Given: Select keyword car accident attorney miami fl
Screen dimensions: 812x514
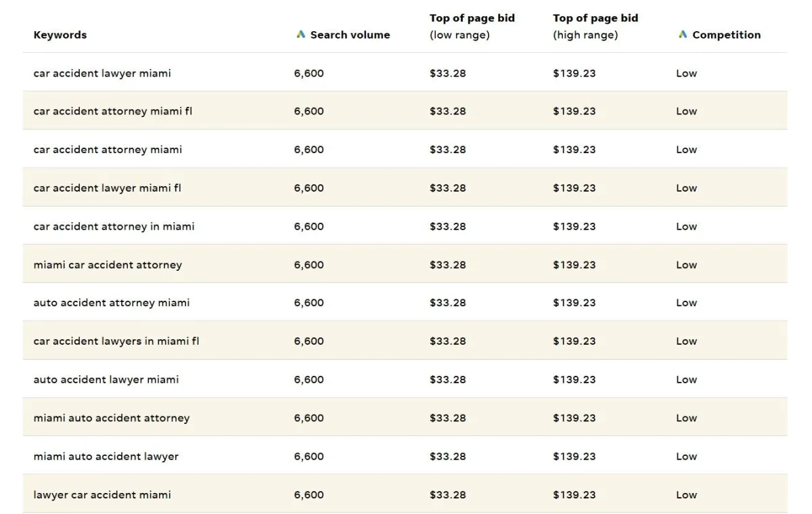Looking at the screenshot, I should click(113, 111).
